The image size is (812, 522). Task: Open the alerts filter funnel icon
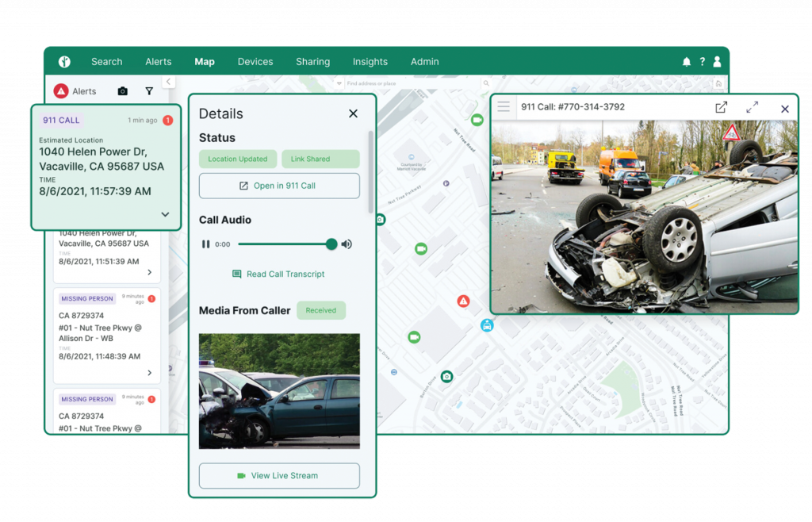point(149,91)
